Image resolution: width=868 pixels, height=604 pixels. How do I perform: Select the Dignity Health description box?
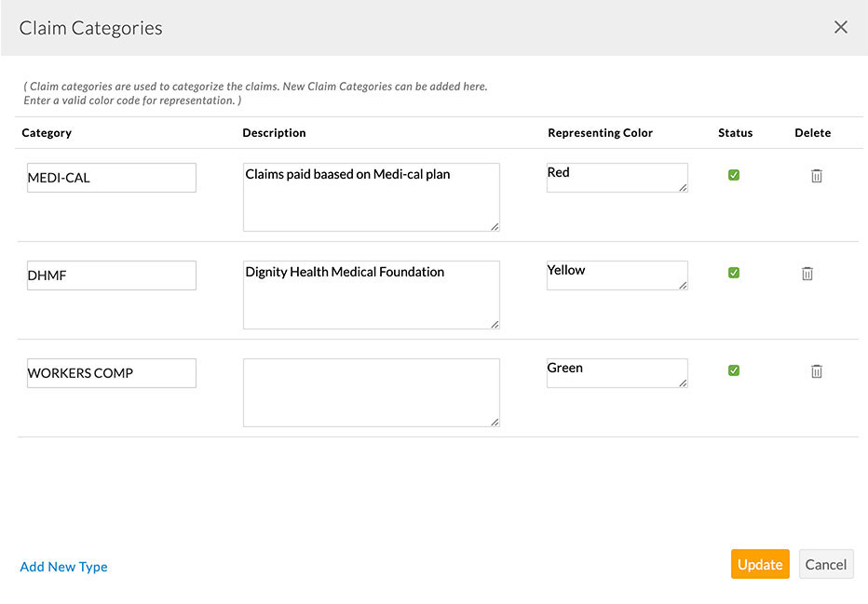[x=371, y=294]
